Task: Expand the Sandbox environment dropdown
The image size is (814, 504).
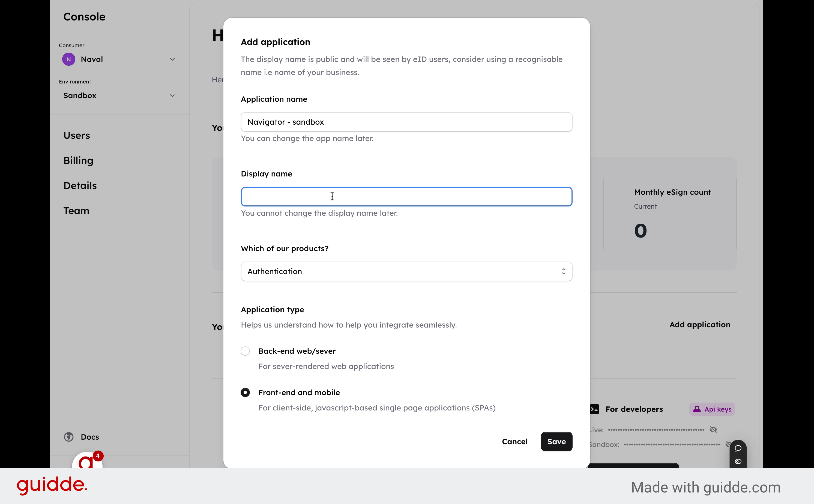Action: [x=172, y=96]
